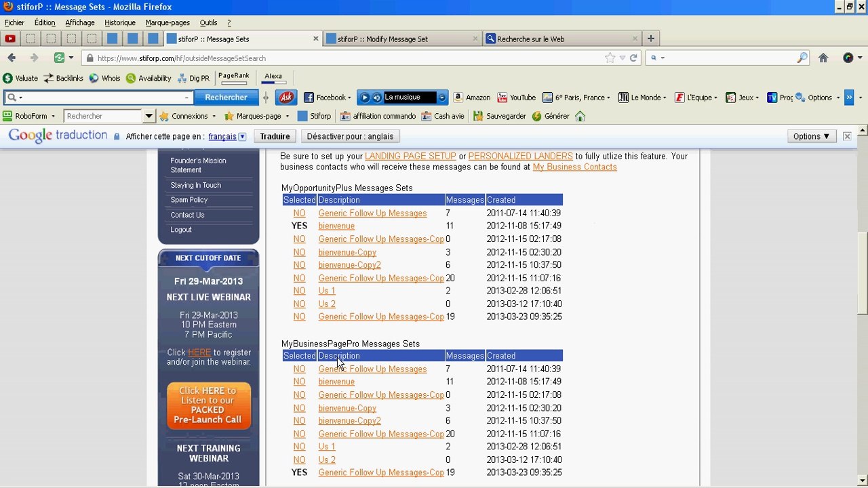Open the PERSONALIZED LANDERS link
This screenshot has width=868, height=488.
click(520, 156)
